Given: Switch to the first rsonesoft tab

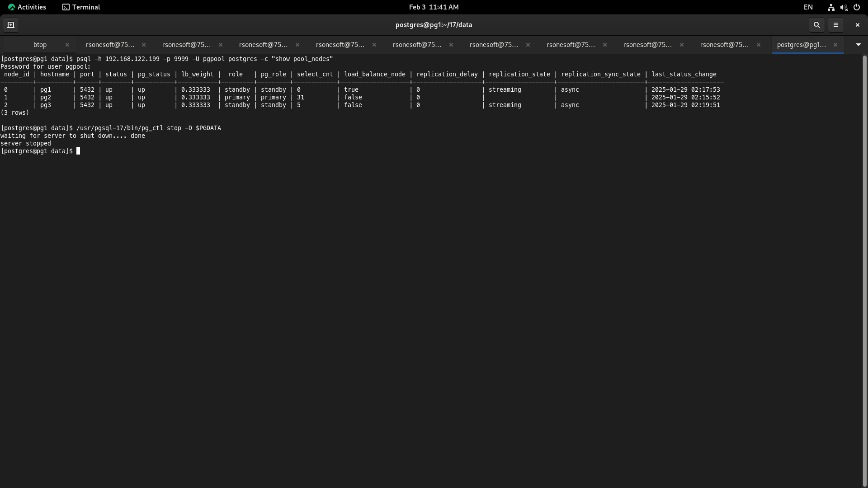Looking at the screenshot, I should coord(110,45).
